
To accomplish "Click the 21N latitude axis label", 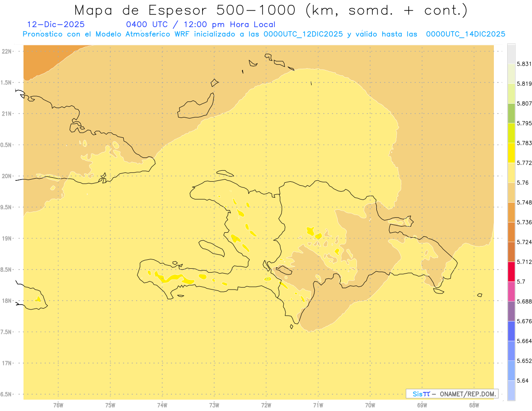I will 7,114.
